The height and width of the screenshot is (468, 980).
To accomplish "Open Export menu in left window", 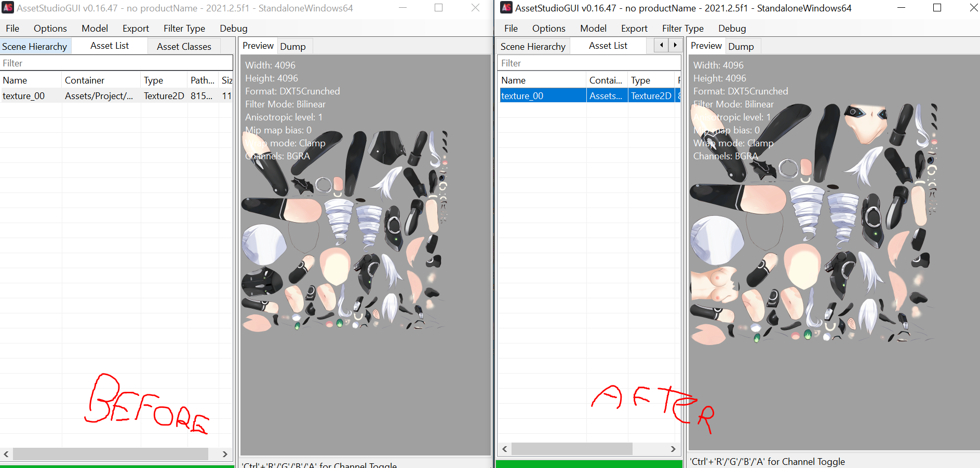I will click(136, 28).
